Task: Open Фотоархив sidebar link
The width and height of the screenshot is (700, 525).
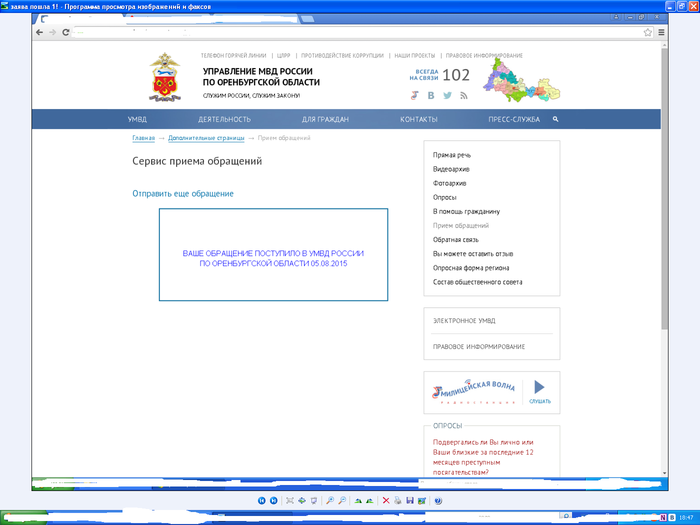Action: point(450,183)
